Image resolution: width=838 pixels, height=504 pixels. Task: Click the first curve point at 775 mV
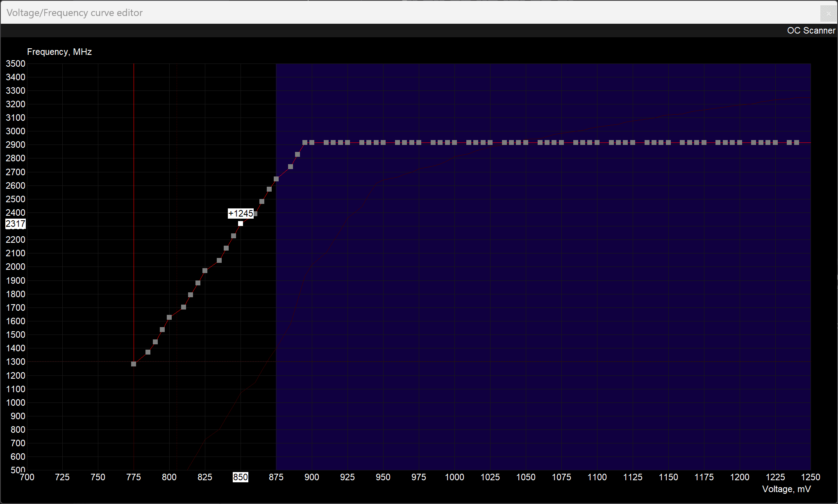(x=134, y=364)
